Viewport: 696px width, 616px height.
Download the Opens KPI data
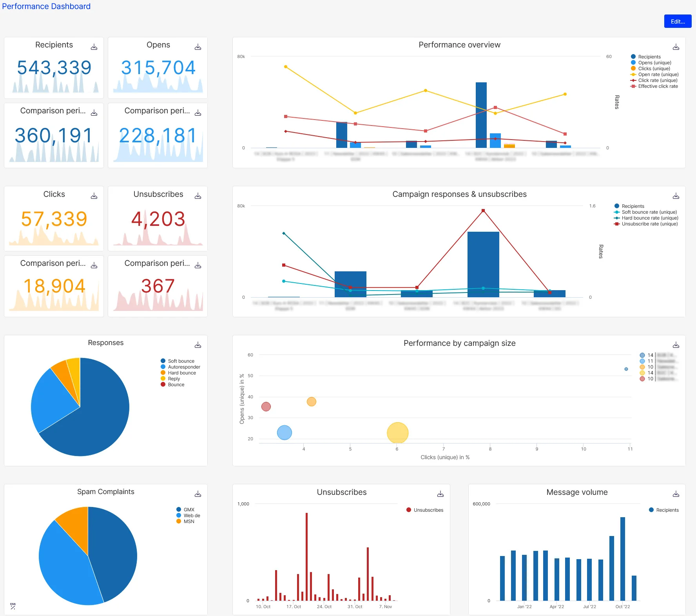(x=198, y=47)
